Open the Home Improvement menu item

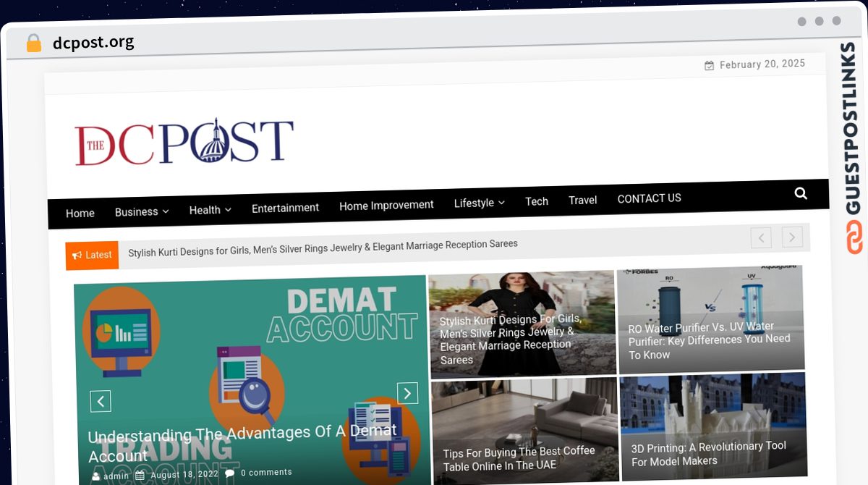386,206
